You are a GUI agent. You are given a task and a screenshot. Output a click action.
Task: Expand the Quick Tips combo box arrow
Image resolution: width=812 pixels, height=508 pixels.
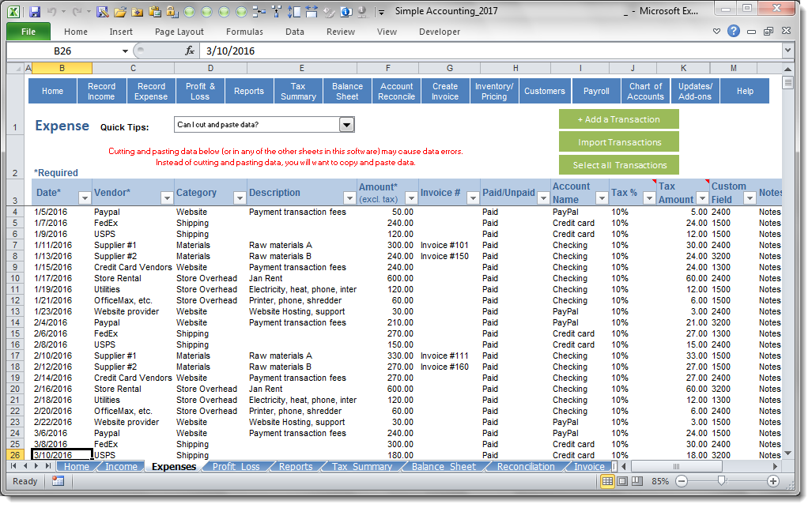(x=346, y=125)
